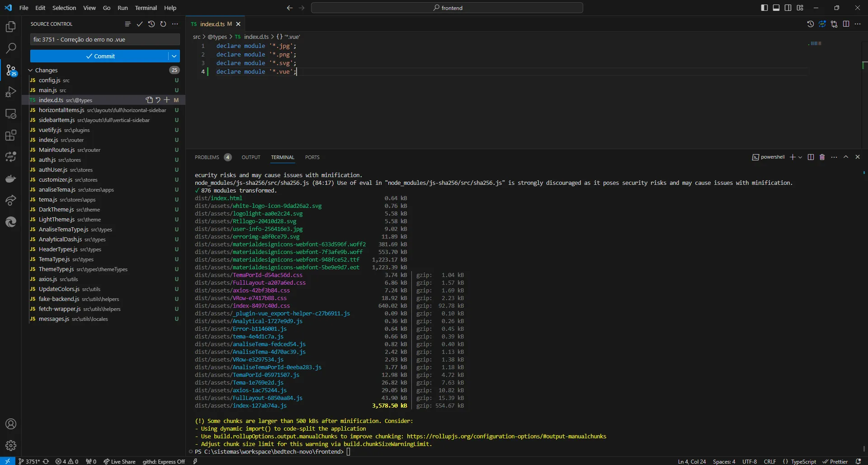Screen dimensions: 868x465
Task: Kill terminal with the trash icon
Action: pos(822,157)
